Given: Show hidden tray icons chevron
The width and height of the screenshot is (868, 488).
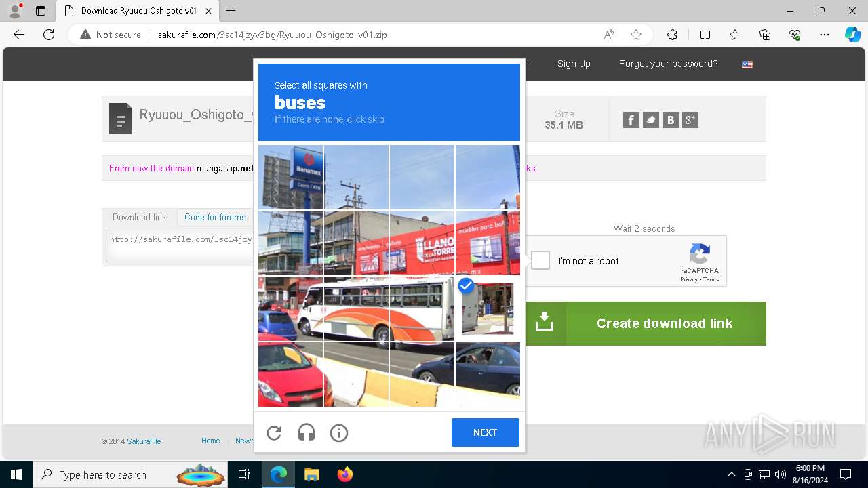Looking at the screenshot, I should [731, 474].
